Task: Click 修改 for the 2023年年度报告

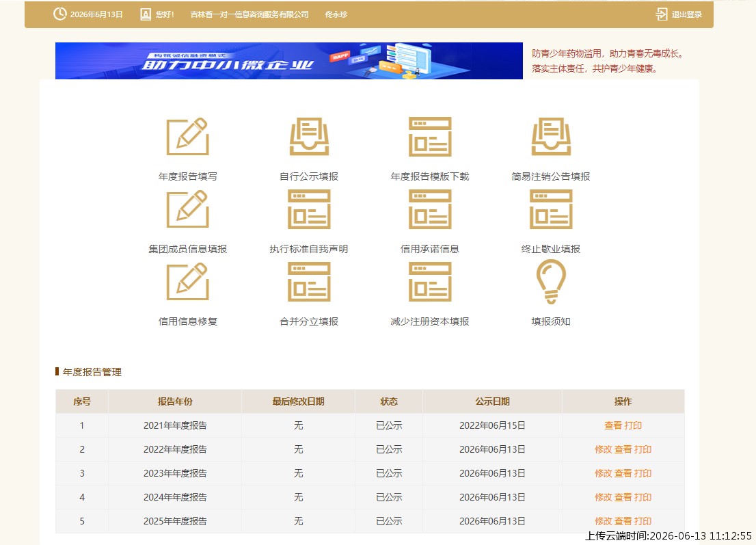Action: pos(603,473)
